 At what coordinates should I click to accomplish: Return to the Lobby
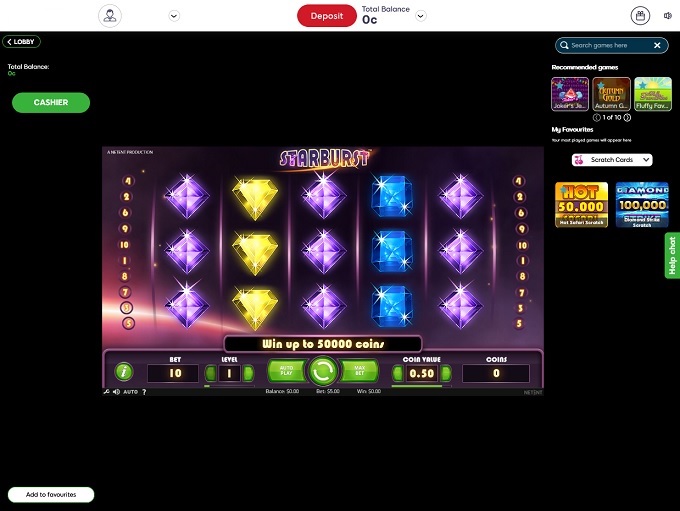pos(21,42)
